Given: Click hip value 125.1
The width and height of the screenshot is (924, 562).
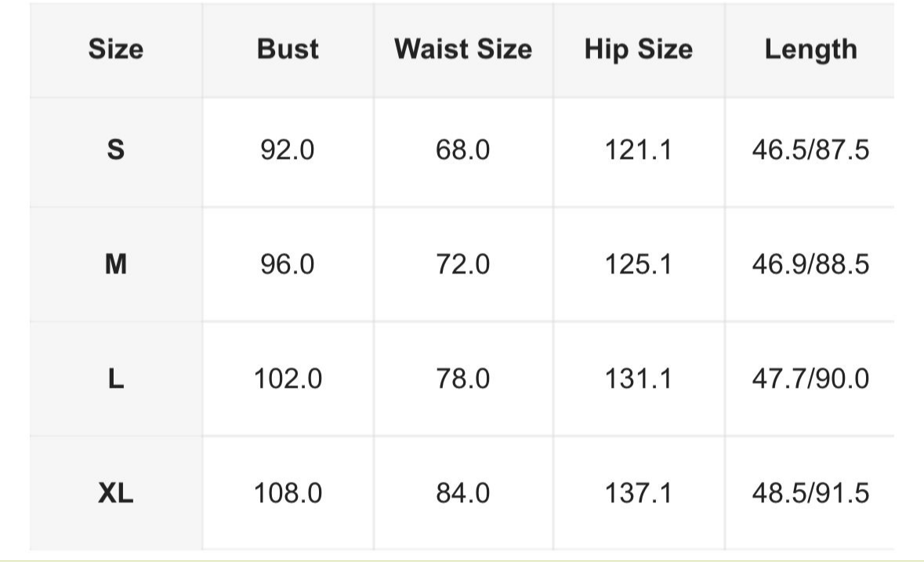Looking at the screenshot, I should pos(639,264).
